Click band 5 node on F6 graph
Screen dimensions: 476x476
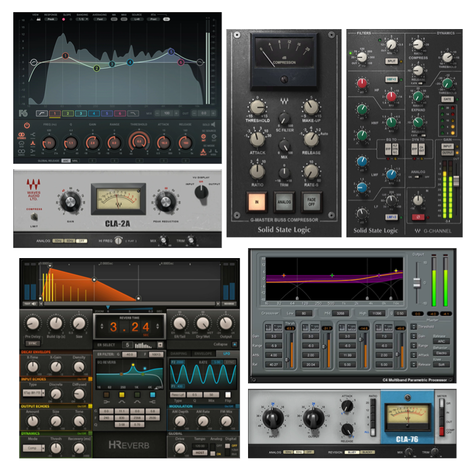click(x=171, y=52)
